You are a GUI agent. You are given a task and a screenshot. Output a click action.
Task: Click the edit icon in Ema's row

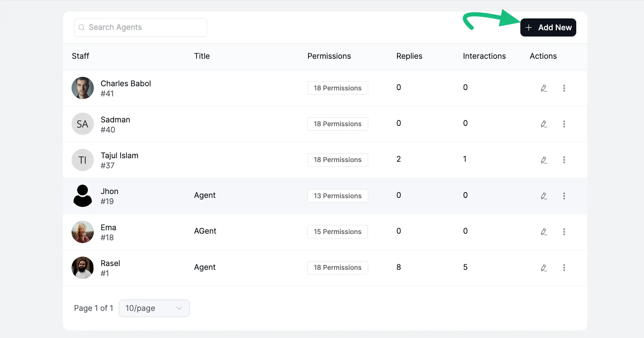tap(544, 232)
